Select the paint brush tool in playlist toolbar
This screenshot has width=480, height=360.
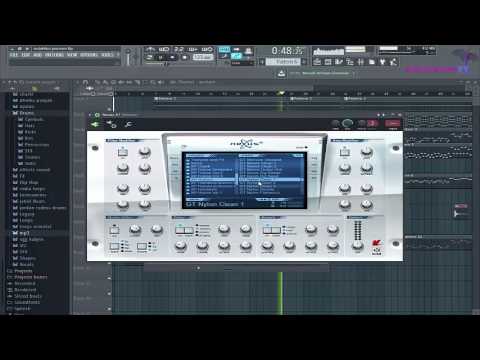[x=105, y=82]
